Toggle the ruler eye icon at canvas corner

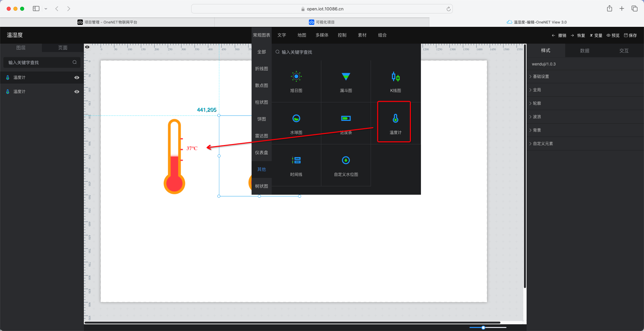[x=87, y=47]
